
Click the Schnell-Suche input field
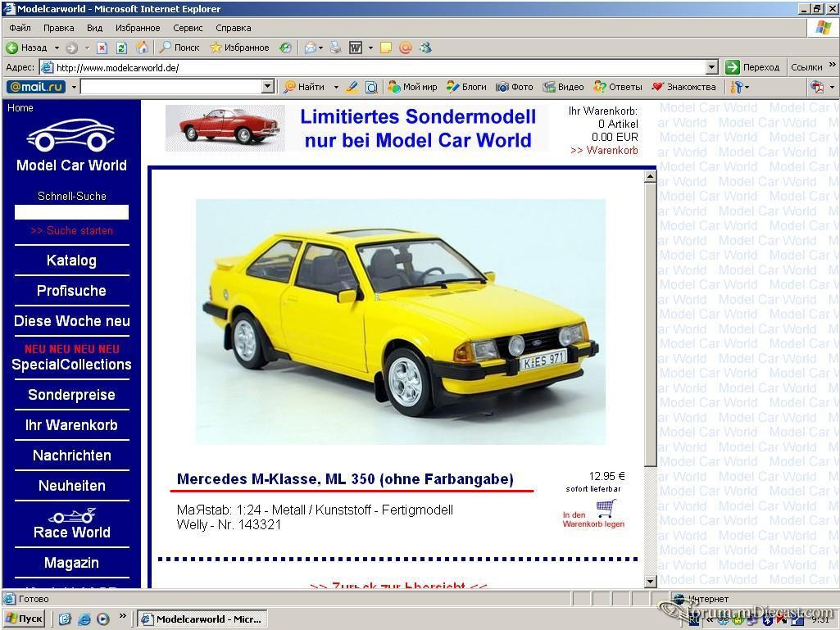[x=72, y=212]
